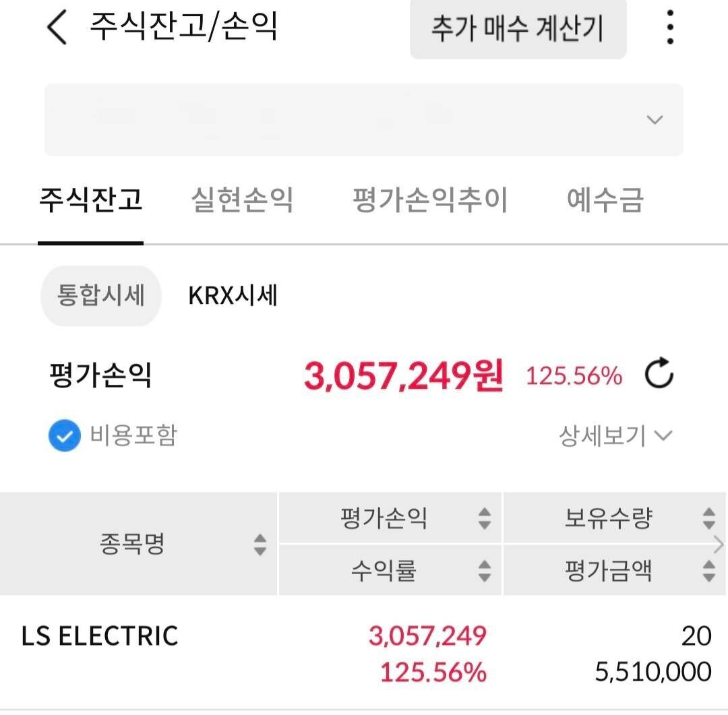Collapse the account selector chevron

(x=653, y=119)
